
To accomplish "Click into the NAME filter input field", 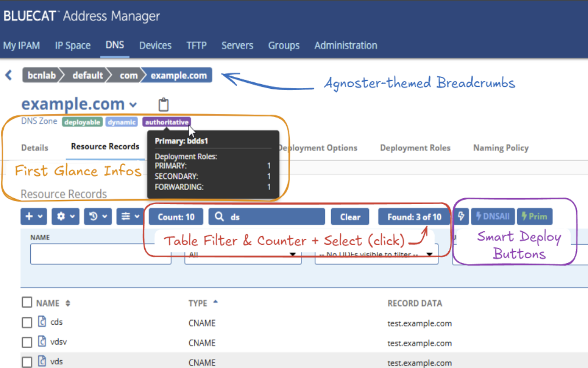I will point(101,254).
